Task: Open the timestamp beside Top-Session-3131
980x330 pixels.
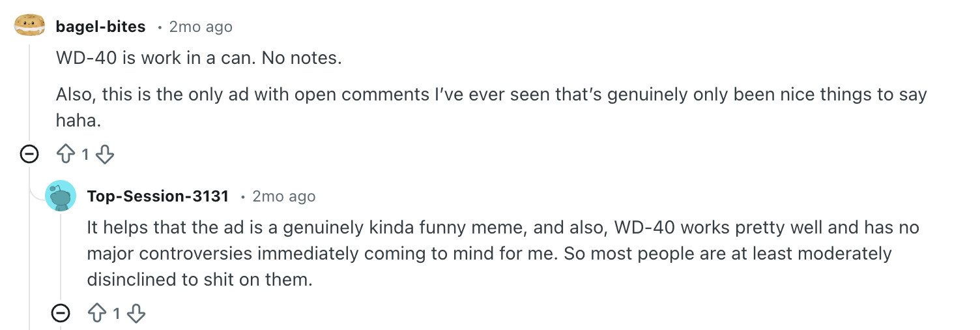Action: pyautogui.click(x=283, y=196)
